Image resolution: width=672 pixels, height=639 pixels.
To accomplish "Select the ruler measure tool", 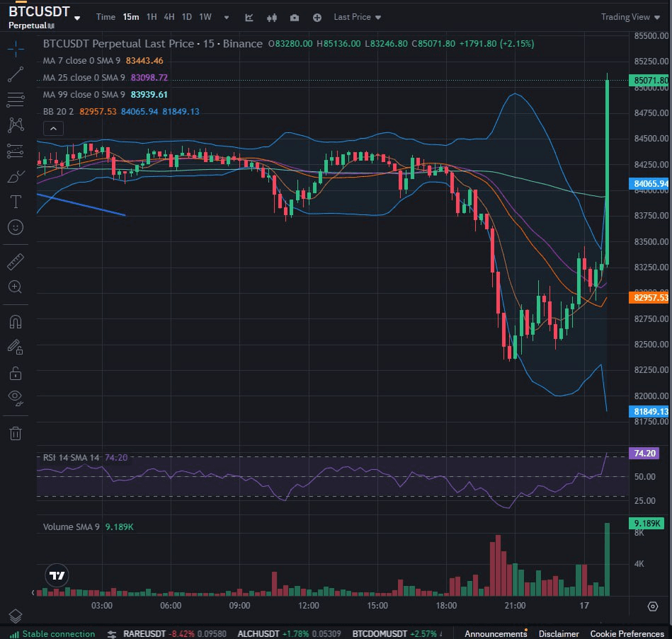I will [x=16, y=262].
